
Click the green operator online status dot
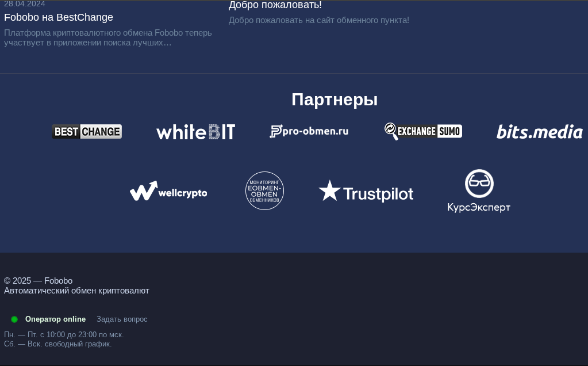[x=14, y=319]
